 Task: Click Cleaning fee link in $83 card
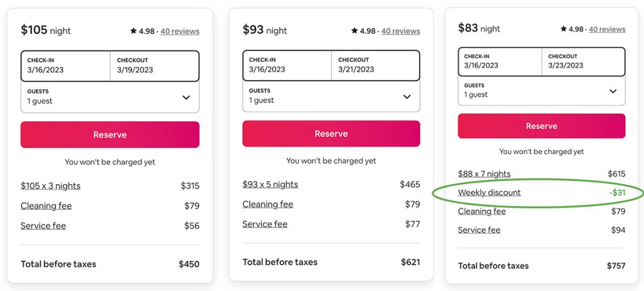(482, 212)
